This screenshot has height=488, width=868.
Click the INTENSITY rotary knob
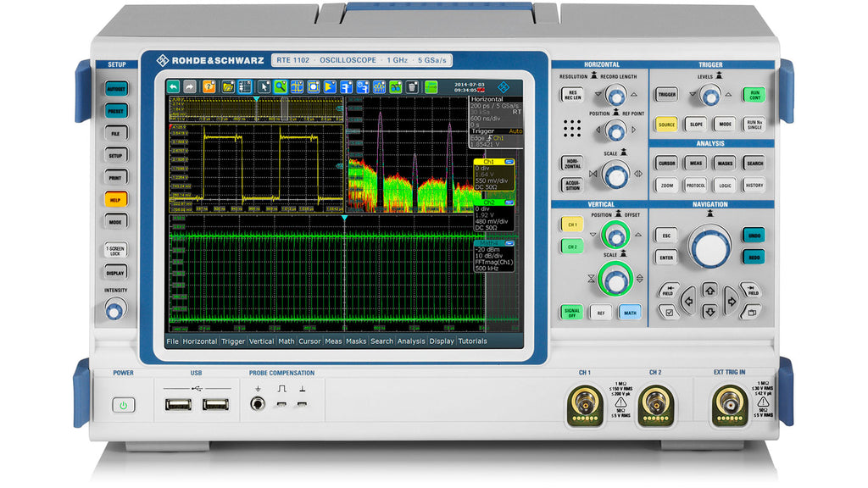click(114, 309)
